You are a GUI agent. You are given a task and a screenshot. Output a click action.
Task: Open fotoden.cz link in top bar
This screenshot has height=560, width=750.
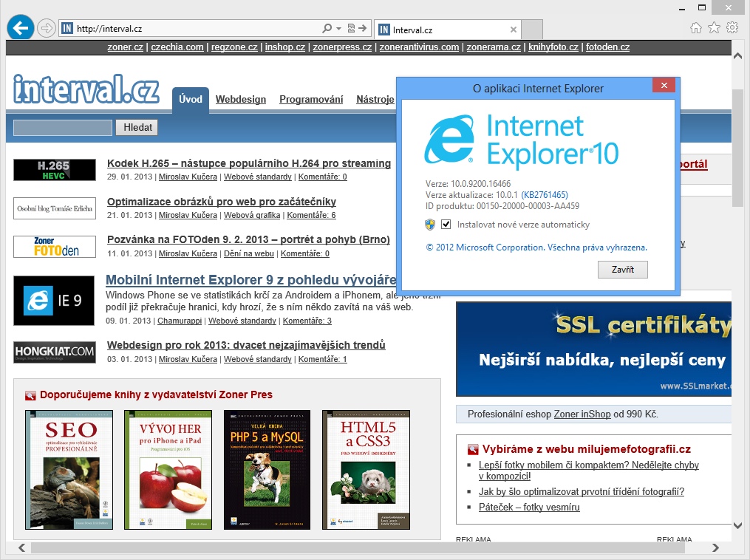pos(608,47)
